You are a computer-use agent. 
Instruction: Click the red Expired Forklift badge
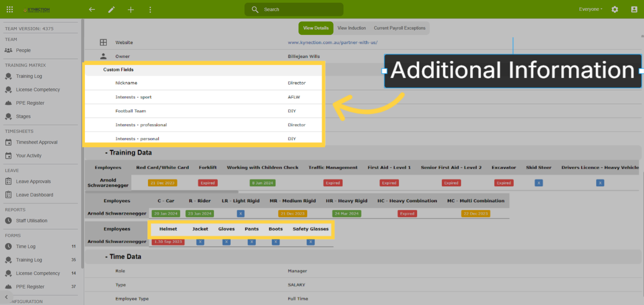tap(208, 183)
